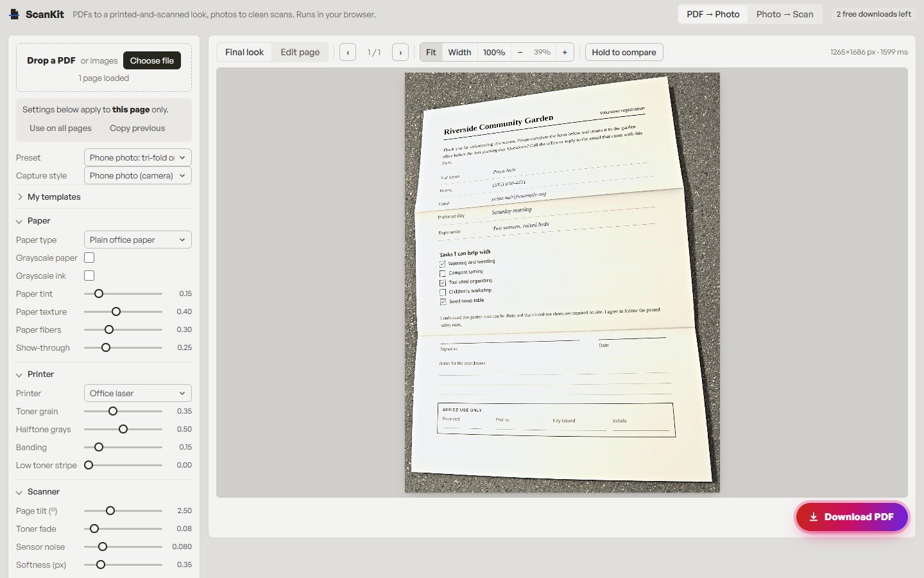
Task: Click the Halftone grays slider
Action: [x=123, y=429]
